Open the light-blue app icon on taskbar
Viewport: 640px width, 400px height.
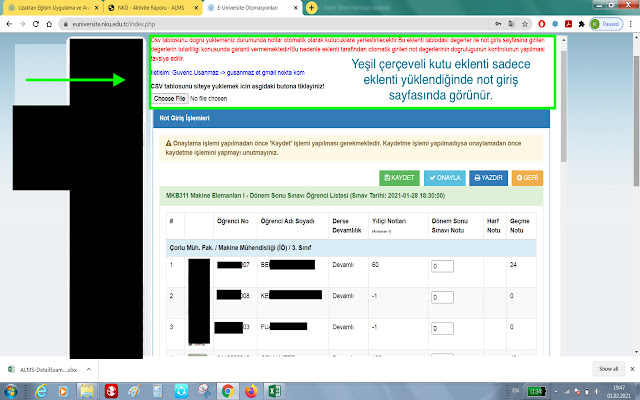pyautogui.click(x=181, y=391)
